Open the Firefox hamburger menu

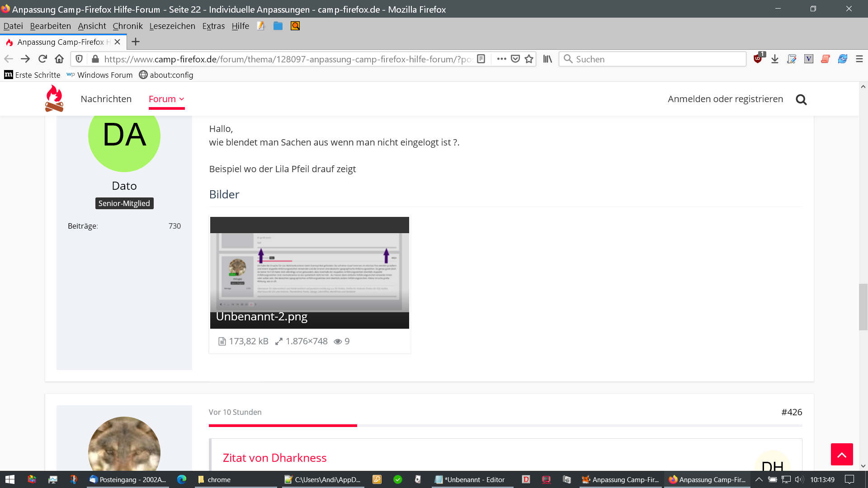[859, 59]
